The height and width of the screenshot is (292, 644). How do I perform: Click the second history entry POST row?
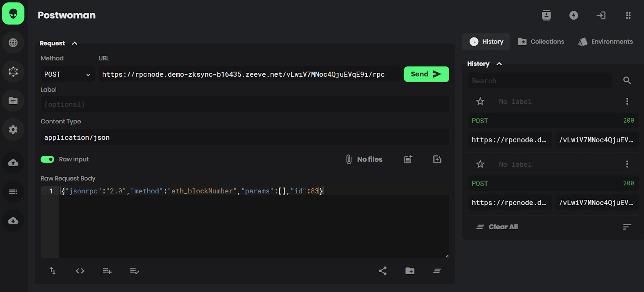click(x=553, y=183)
